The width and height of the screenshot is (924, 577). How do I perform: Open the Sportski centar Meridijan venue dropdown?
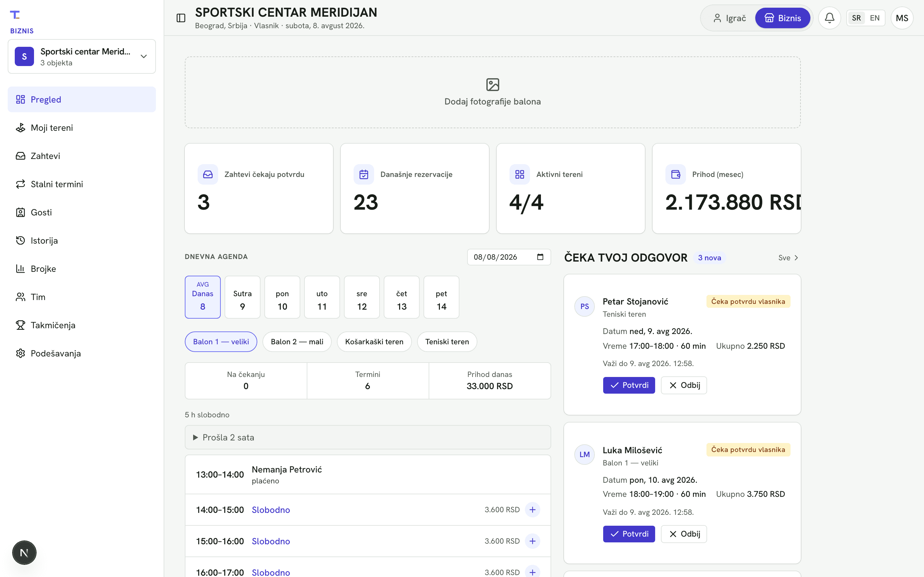[82, 56]
